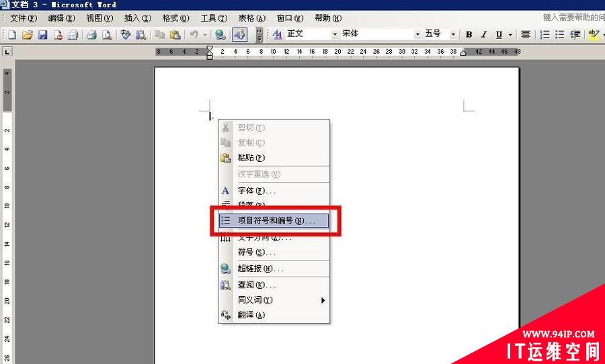Open the 帮助(H) menu
The height and width of the screenshot is (364, 605).
click(328, 18)
